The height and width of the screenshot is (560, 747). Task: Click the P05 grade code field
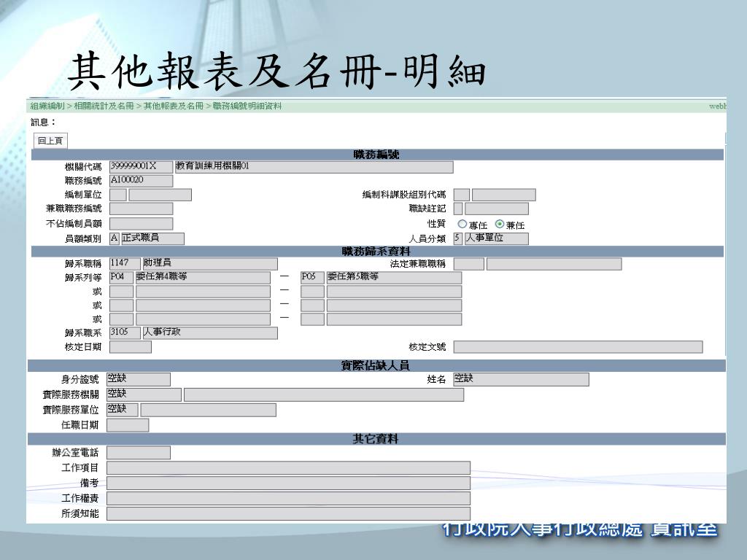point(312,278)
